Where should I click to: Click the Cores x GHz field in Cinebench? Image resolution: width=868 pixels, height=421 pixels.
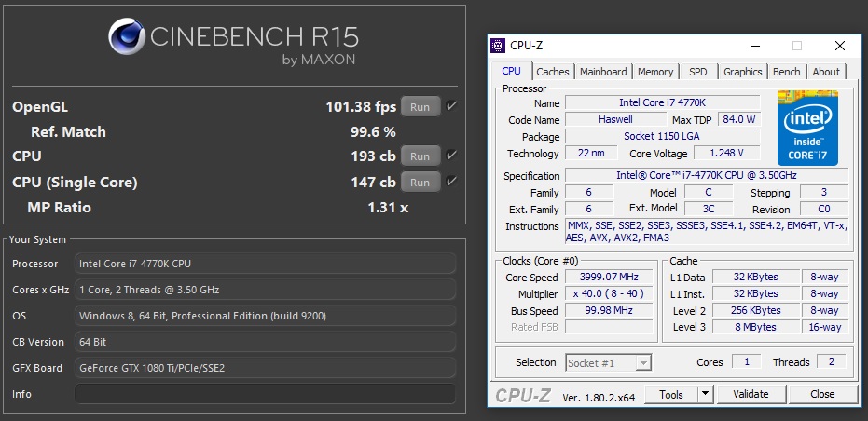point(265,290)
